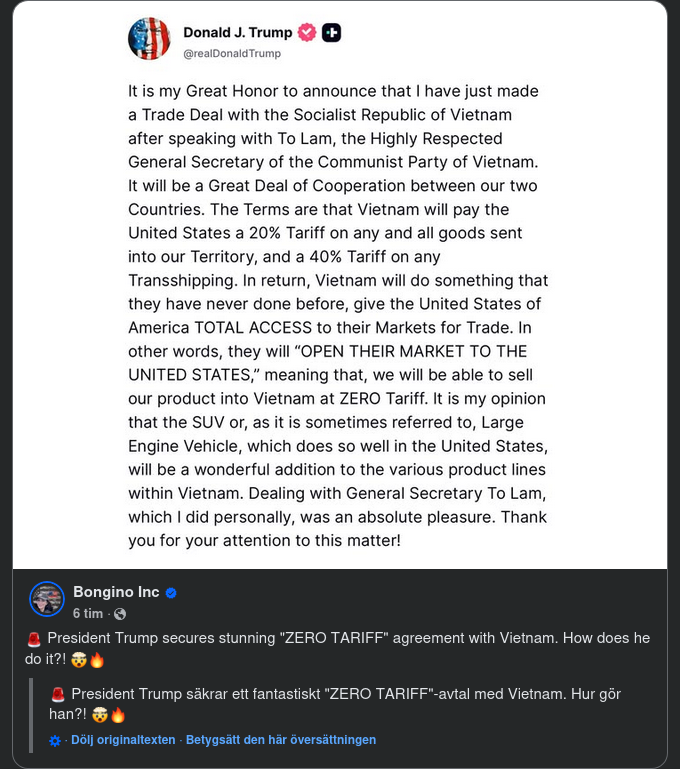Click the "6 tim" post timestamp
The width and height of the screenshot is (680, 769).
pyautogui.click(x=87, y=614)
